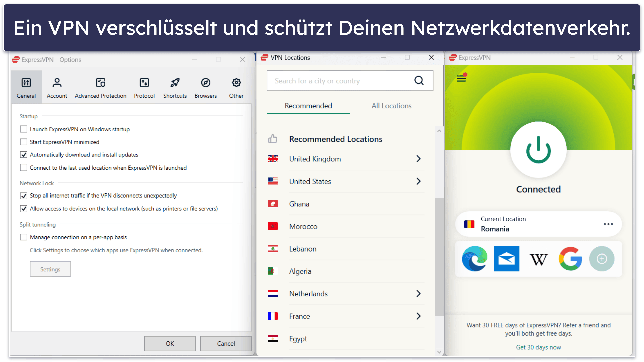Toggle stop all internet traffic checkbox

pyautogui.click(x=23, y=196)
